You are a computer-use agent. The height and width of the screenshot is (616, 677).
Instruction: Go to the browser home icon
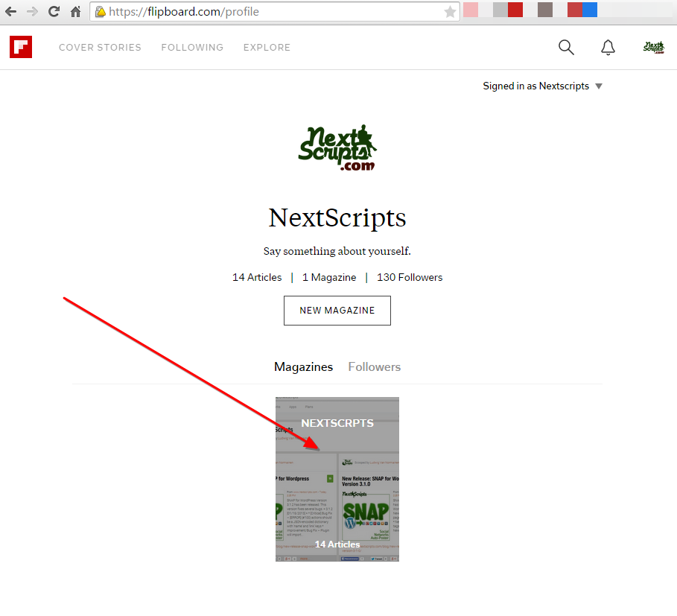coord(75,12)
